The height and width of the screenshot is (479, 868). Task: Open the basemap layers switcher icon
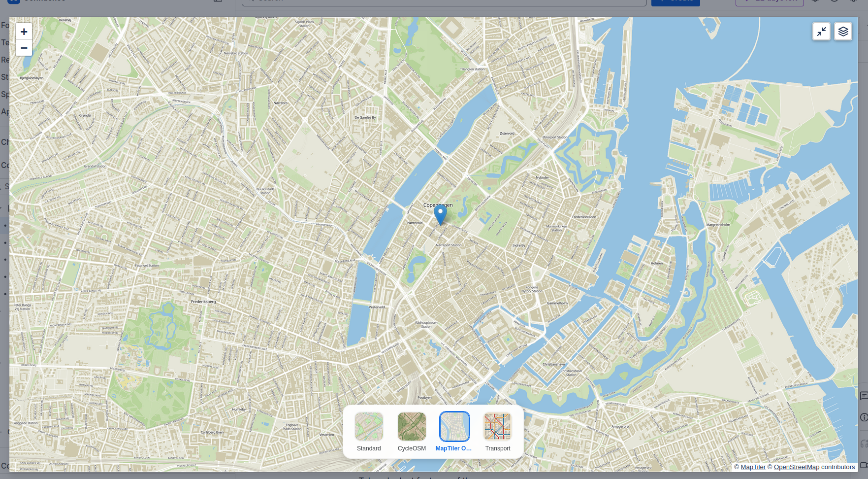click(x=843, y=31)
